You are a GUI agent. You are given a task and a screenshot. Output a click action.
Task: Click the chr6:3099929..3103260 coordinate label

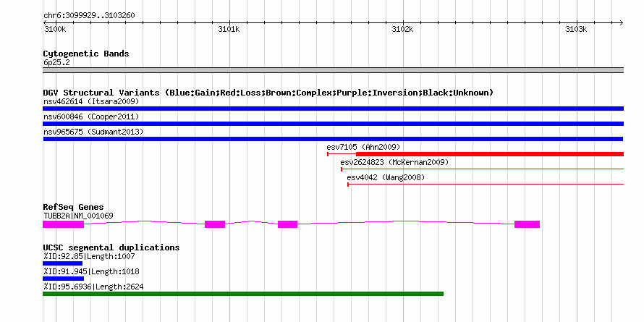[x=89, y=16]
